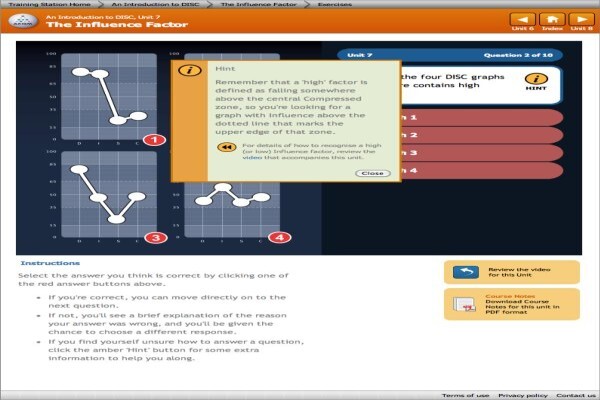This screenshot has height=400, width=600.
Task: Click the Review the video arrow icon
Action: pyautogui.click(x=466, y=272)
